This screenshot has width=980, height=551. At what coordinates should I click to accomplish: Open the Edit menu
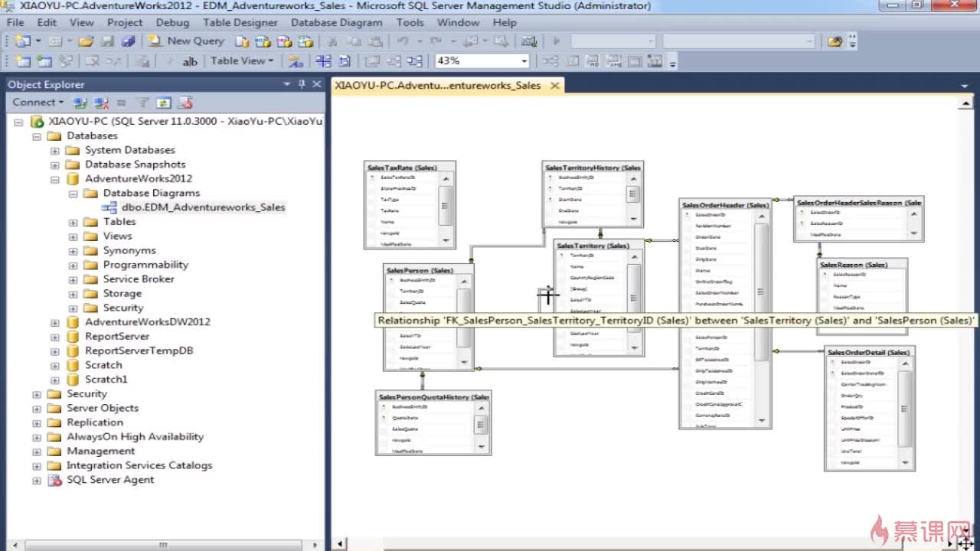click(x=47, y=22)
